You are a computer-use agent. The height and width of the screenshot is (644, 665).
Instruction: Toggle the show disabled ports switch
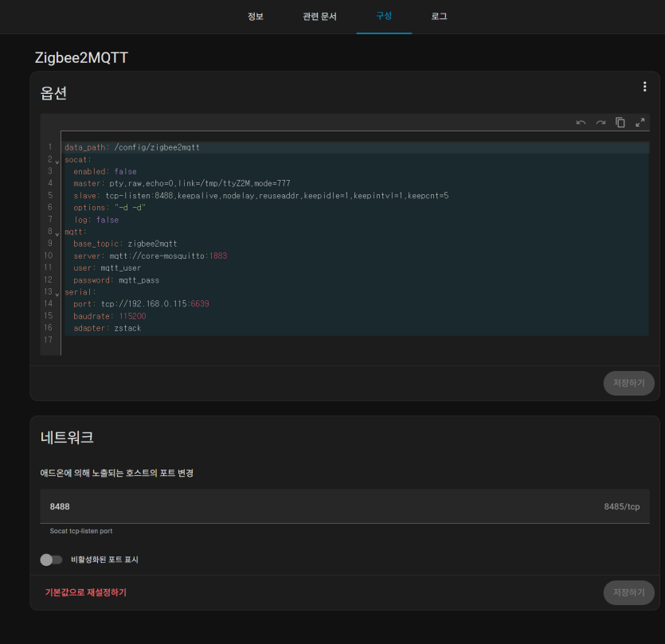(x=51, y=560)
